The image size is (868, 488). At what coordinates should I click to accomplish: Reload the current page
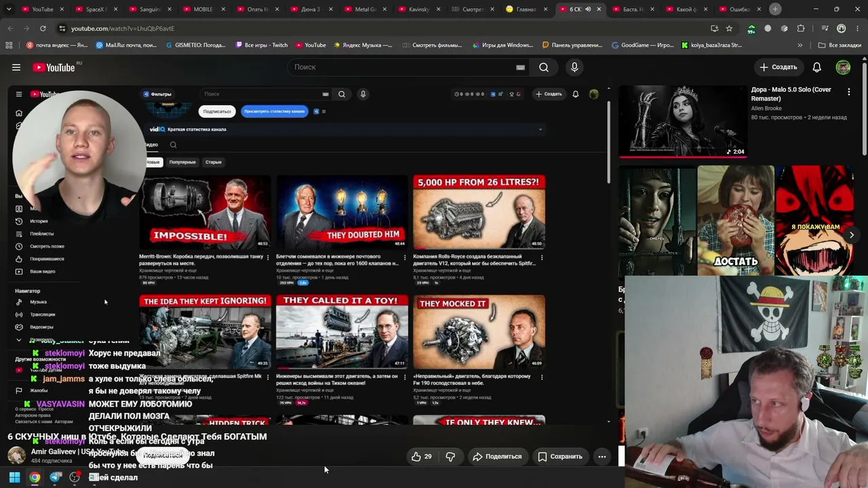click(43, 28)
